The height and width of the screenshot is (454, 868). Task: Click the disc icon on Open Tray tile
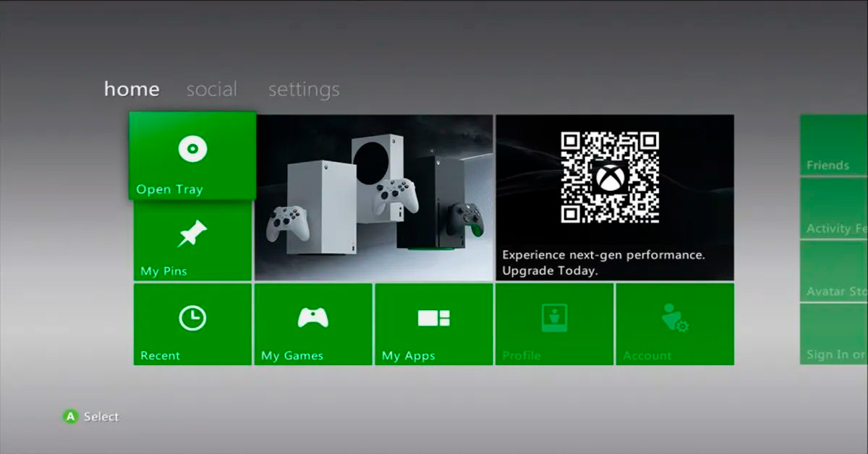[192, 150]
